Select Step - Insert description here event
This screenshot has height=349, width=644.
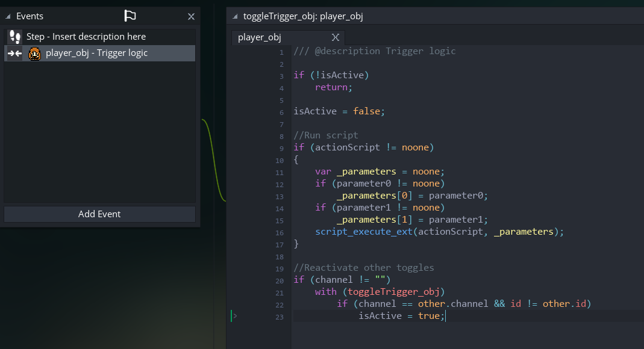click(x=99, y=37)
